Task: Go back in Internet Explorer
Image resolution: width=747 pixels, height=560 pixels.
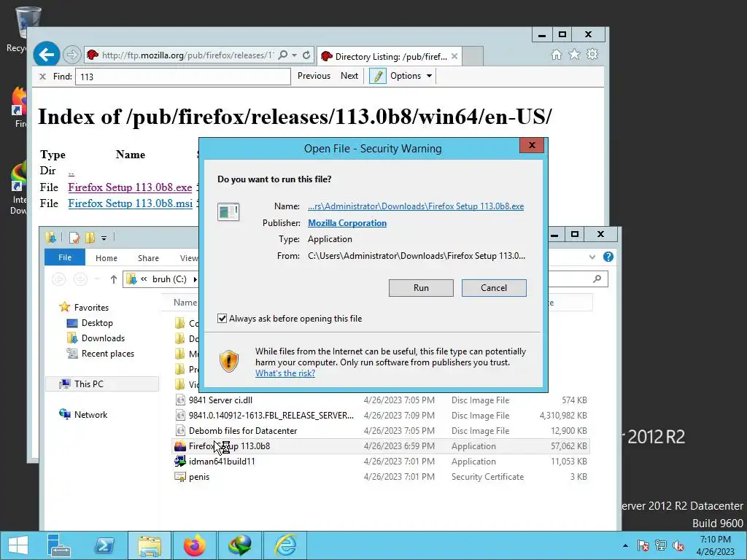Action: (x=46, y=55)
